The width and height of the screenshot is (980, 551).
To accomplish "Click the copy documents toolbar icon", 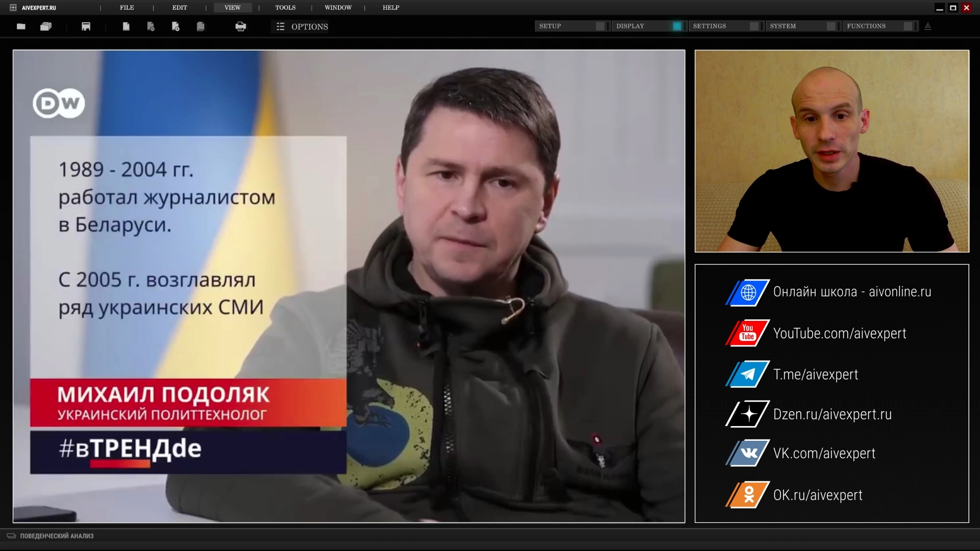I will [201, 27].
